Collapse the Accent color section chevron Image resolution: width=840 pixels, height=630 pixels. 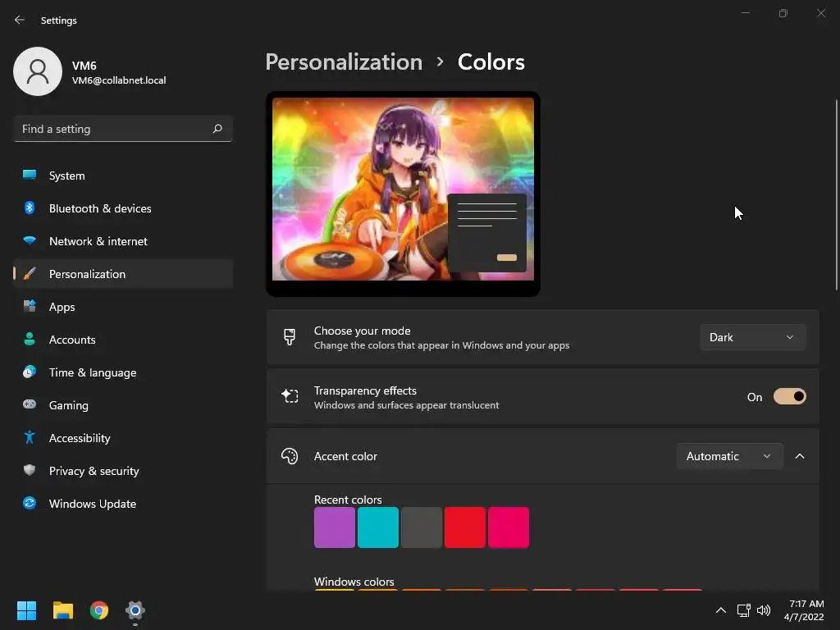[x=800, y=456]
